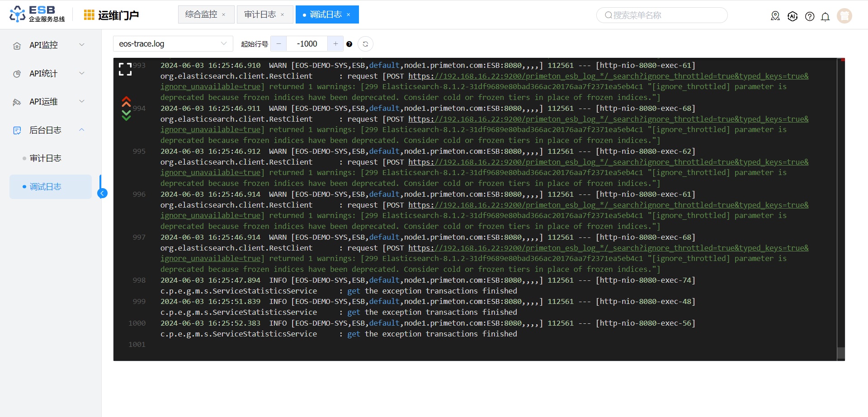Screen dimensions: 868x417
Task: Open the help question mark in the top bar
Action: (810, 17)
